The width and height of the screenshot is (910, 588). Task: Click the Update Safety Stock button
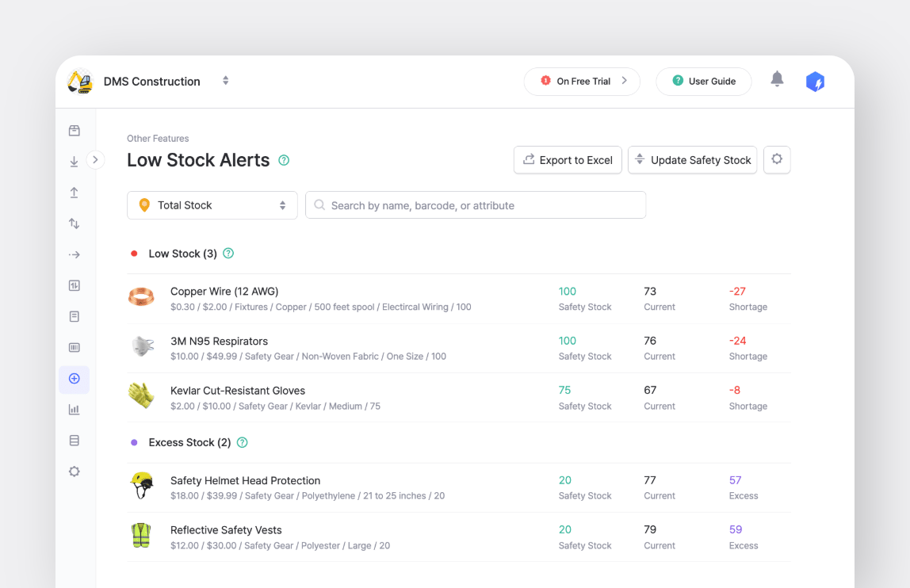tap(692, 159)
